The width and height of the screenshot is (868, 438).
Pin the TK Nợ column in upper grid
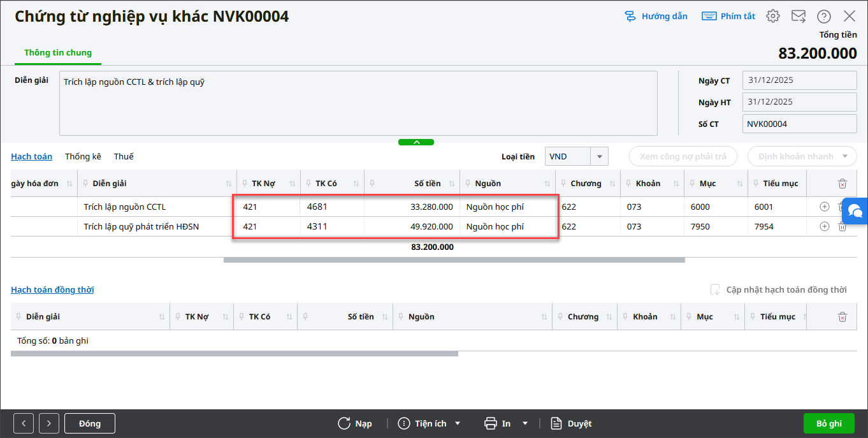click(245, 184)
